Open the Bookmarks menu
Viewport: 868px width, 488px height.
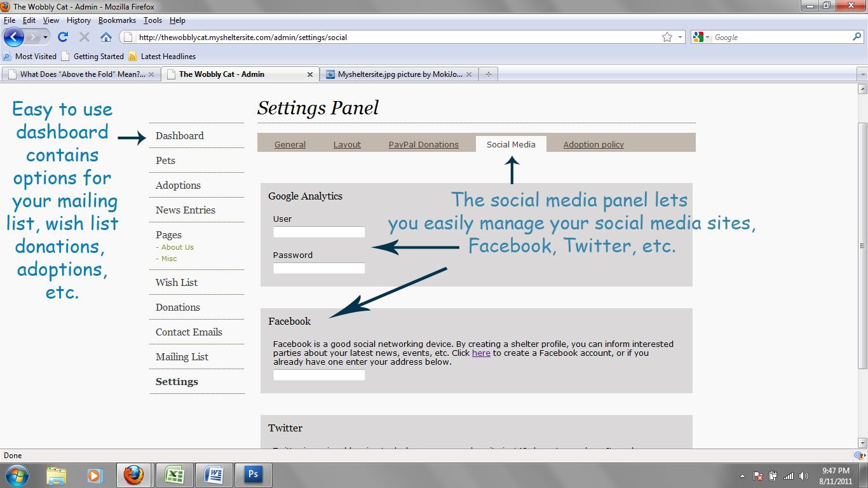117,20
